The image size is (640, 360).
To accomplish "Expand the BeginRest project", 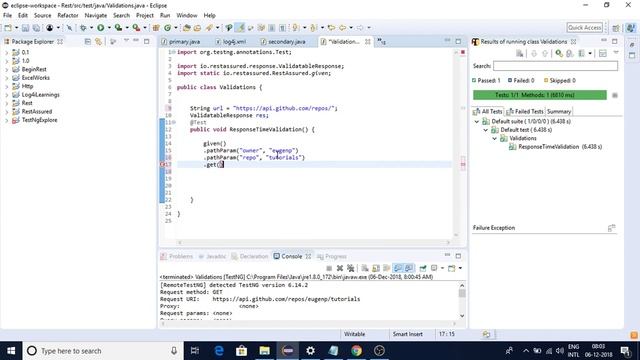I will point(6,69).
